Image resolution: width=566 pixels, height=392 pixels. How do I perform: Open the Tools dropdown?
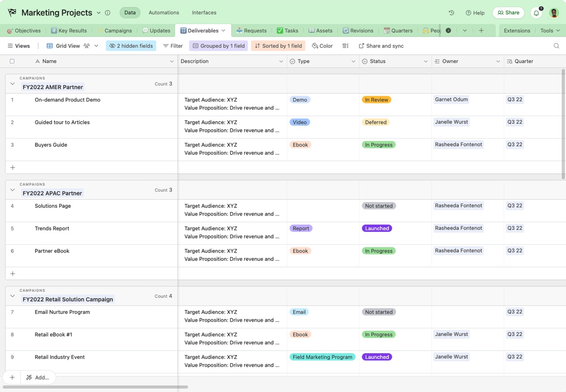click(x=550, y=30)
